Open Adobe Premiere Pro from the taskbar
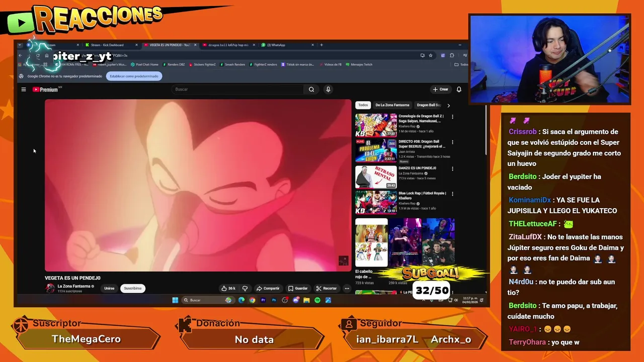The width and height of the screenshot is (644, 362). (263, 300)
